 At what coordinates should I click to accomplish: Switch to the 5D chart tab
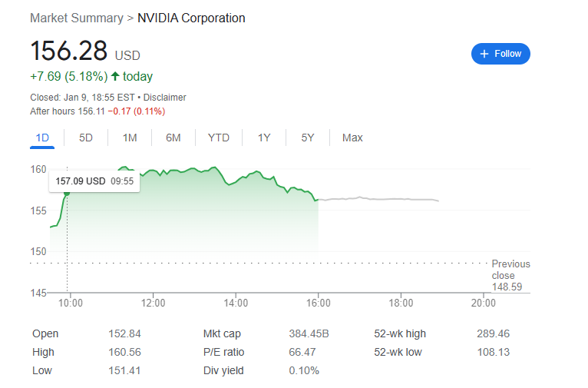click(x=85, y=138)
